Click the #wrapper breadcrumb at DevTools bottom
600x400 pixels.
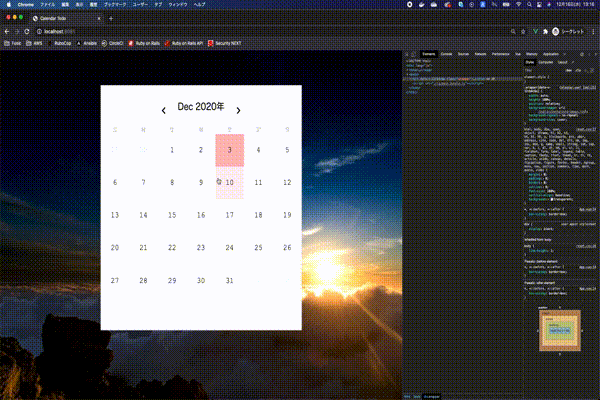(432, 397)
